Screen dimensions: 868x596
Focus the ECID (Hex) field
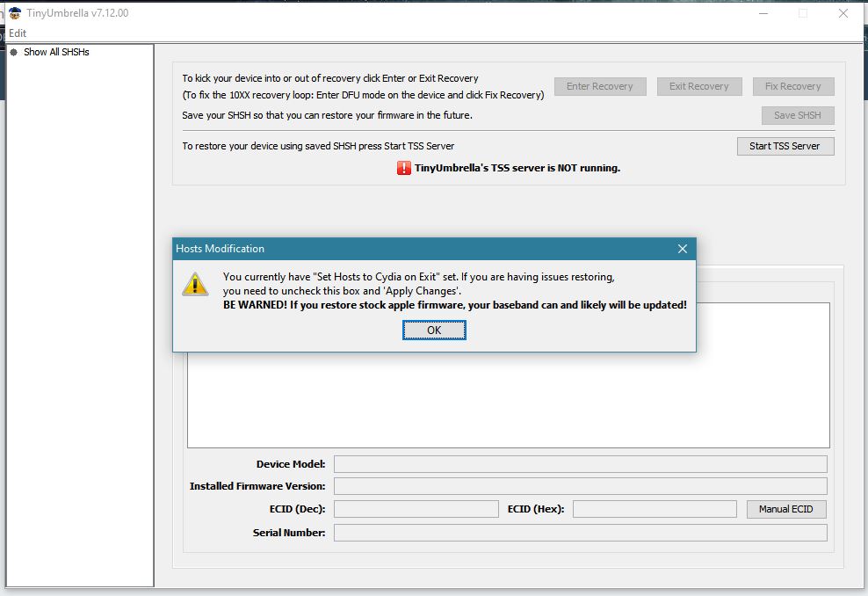[x=655, y=509]
